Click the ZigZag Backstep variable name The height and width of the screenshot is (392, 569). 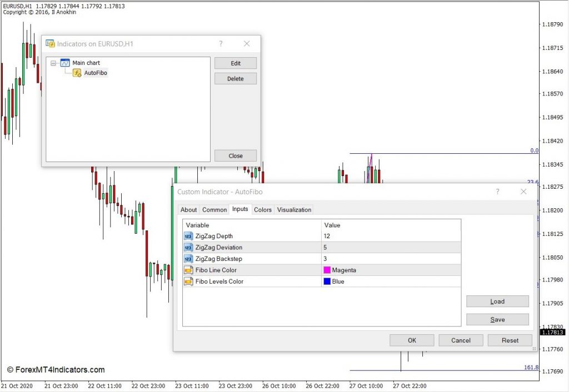coord(219,259)
